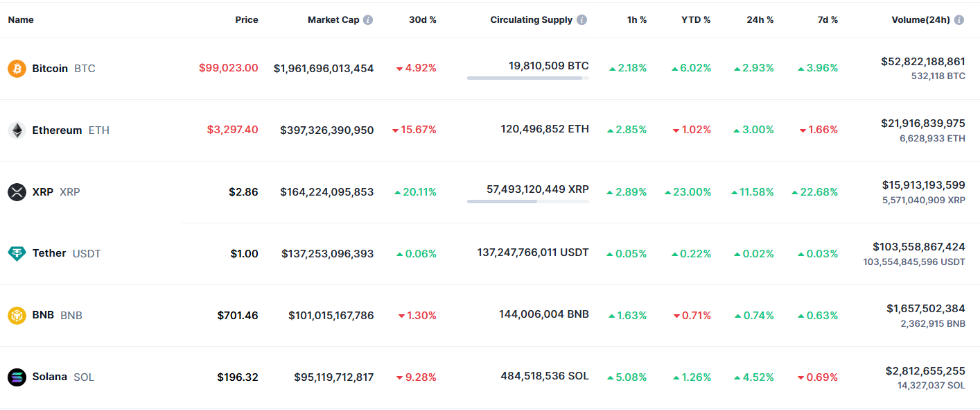This screenshot has height=410, width=980.
Task: Click the Bitcoin logo icon
Action: click(x=16, y=68)
